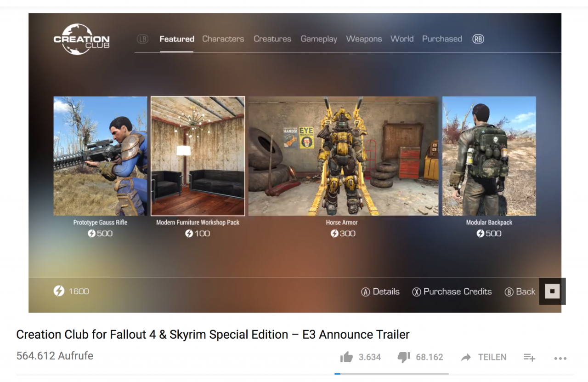Open the Featured tab

[177, 39]
